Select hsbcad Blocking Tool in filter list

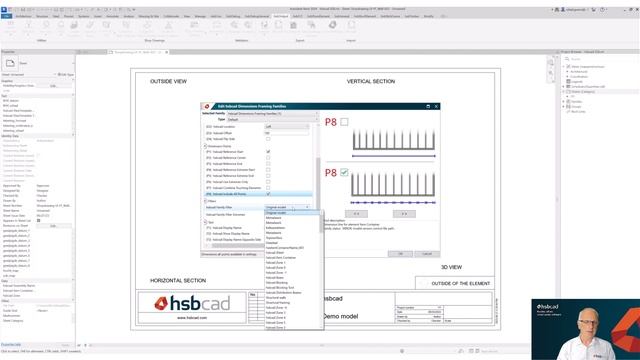292,288
